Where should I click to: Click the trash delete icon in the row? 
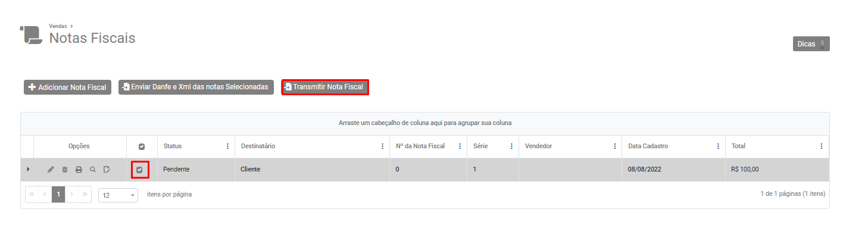[x=65, y=170]
